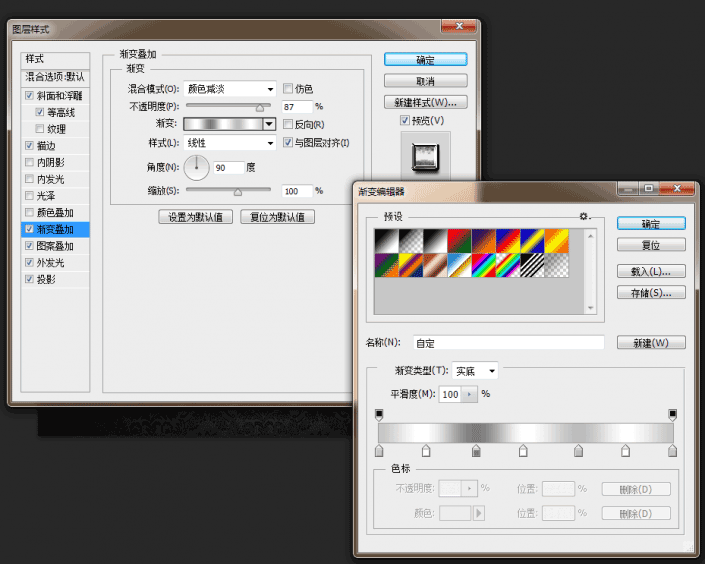Pick the blue-yellow-blue gradient preset
The height and width of the screenshot is (564, 705).
(x=532, y=241)
